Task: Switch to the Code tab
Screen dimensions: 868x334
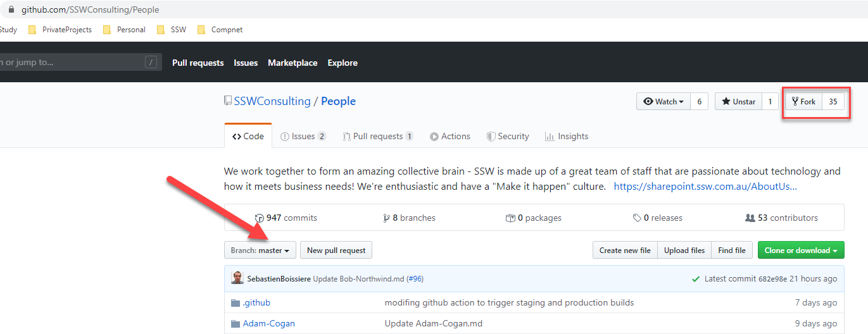Action: [248, 136]
